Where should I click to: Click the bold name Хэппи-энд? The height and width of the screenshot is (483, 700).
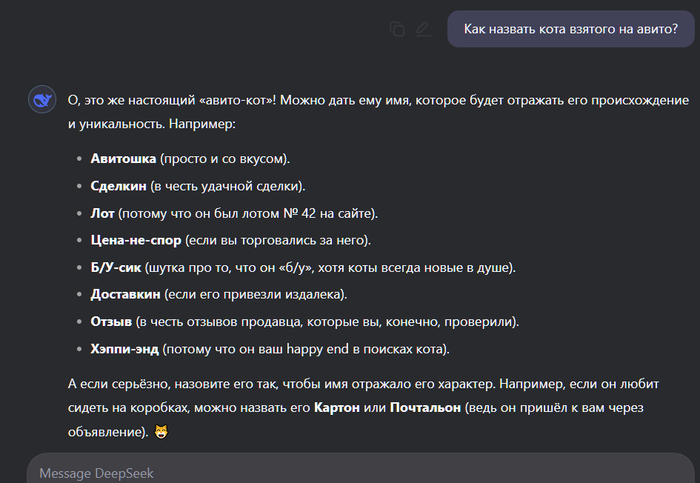[125, 349]
